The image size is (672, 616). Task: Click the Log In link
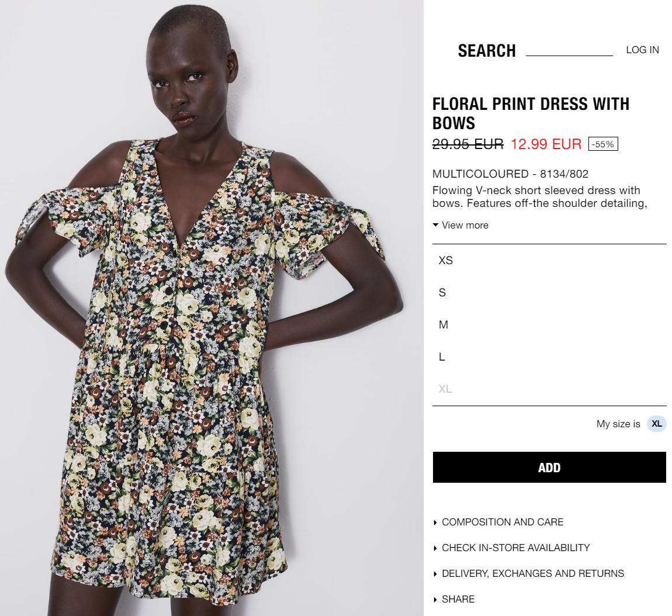(x=642, y=50)
